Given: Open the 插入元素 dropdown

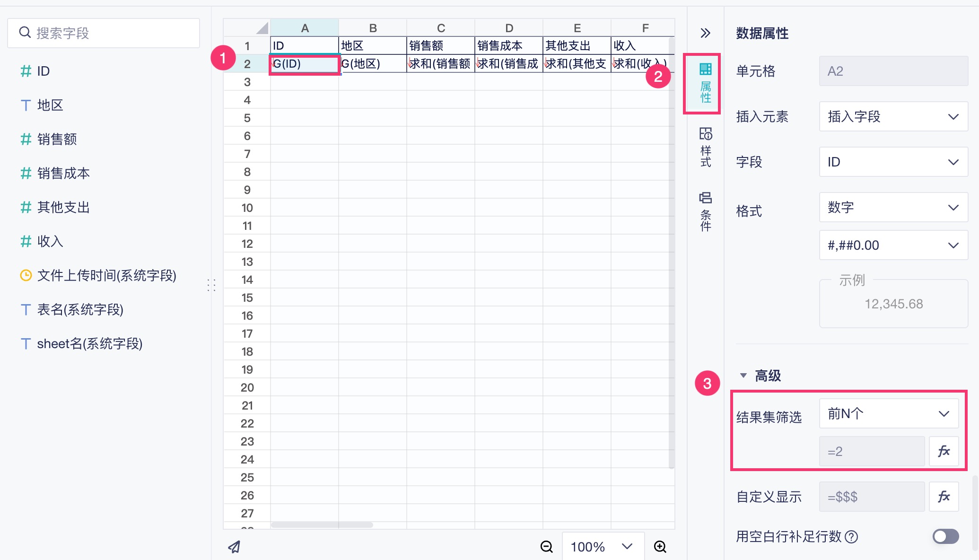Looking at the screenshot, I should 893,116.
